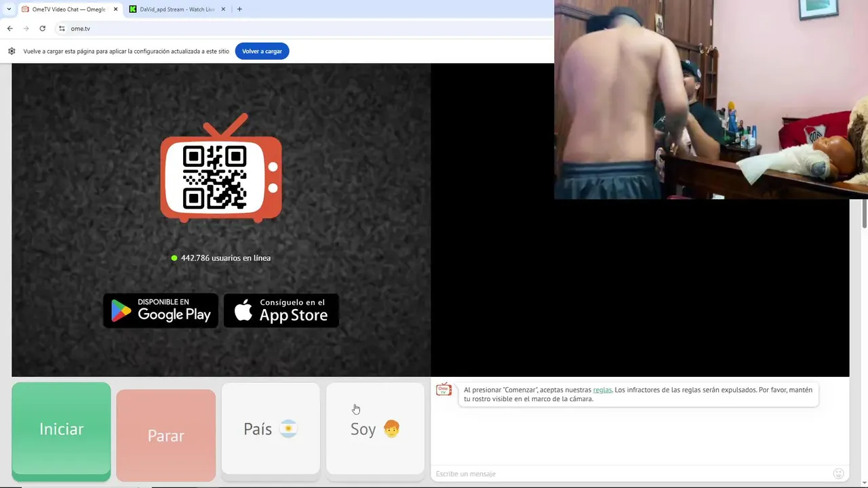Image resolution: width=868 pixels, height=488 pixels.
Task: Open a new browser tab
Action: [x=239, y=9]
